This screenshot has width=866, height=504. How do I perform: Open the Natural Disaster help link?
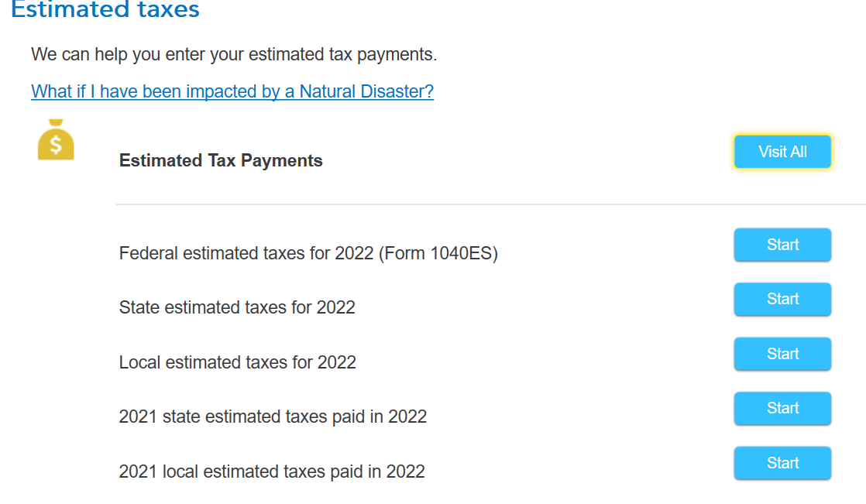pos(232,91)
